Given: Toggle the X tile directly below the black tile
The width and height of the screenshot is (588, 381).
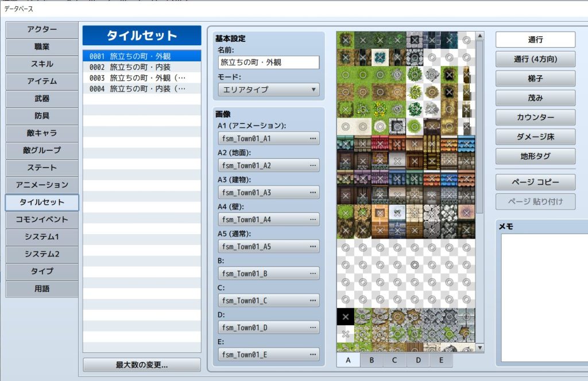Looking at the screenshot, I should tap(345, 334).
